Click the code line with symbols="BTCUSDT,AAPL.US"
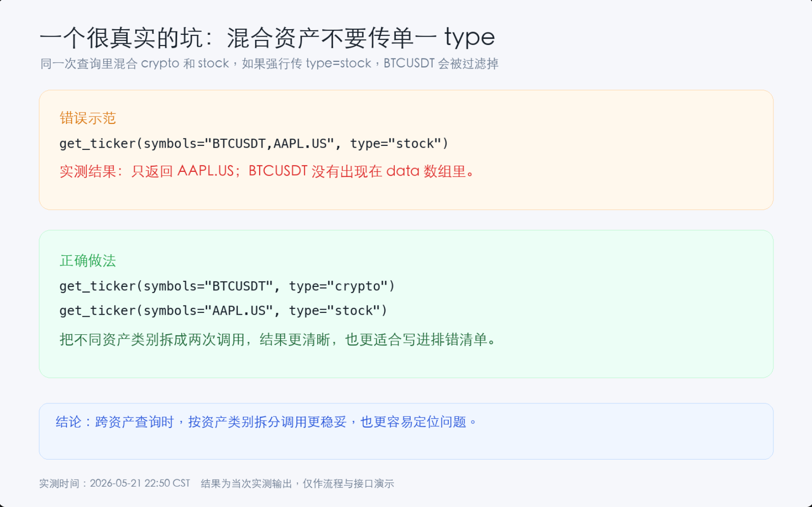Image resolution: width=812 pixels, height=507 pixels. [x=254, y=143]
